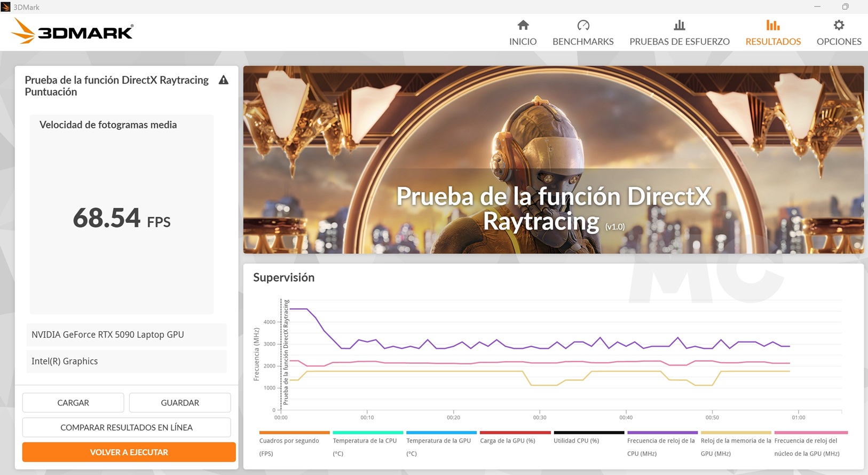Click the 00:10 time marker on the chart
This screenshot has width=868, height=475.
coord(367,417)
